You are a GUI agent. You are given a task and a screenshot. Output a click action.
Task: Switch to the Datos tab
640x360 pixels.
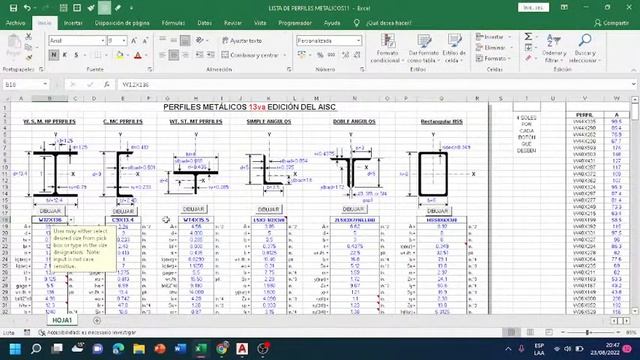tap(204, 23)
